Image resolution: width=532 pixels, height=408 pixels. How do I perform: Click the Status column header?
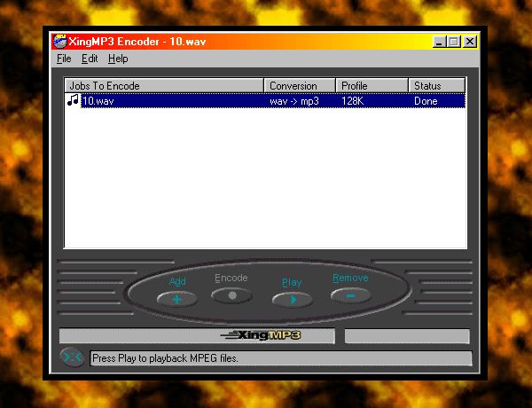pyautogui.click(x=436, y=86)
